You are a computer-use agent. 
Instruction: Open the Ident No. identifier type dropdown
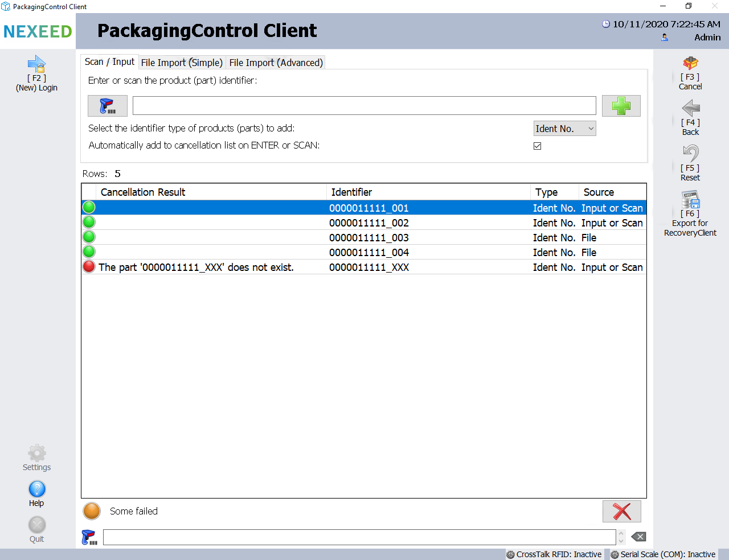(564, 129)
